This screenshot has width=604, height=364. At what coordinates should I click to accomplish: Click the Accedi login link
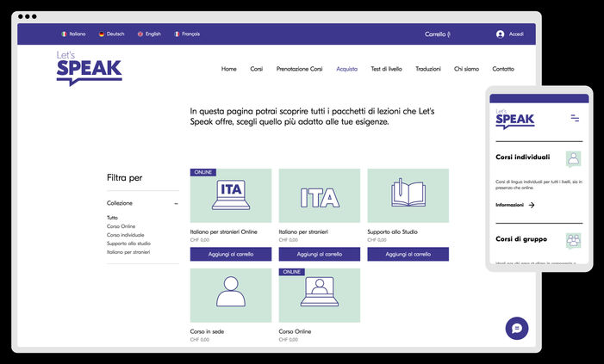pyautogui.click(x=516, y=34)
